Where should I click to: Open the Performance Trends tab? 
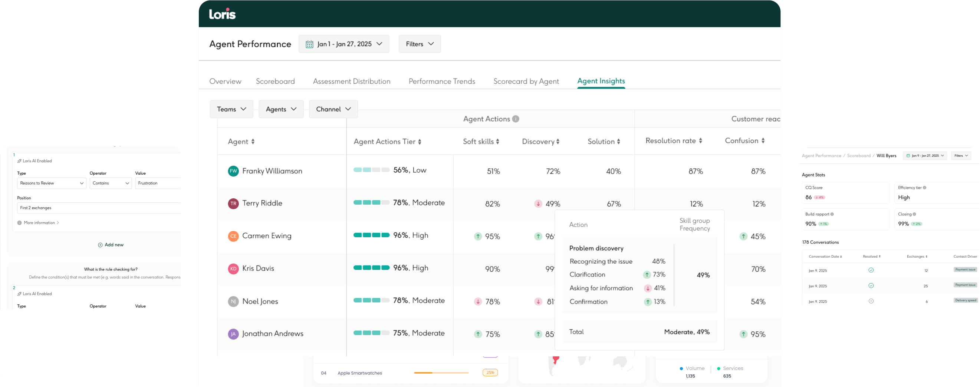pos(442,81)
